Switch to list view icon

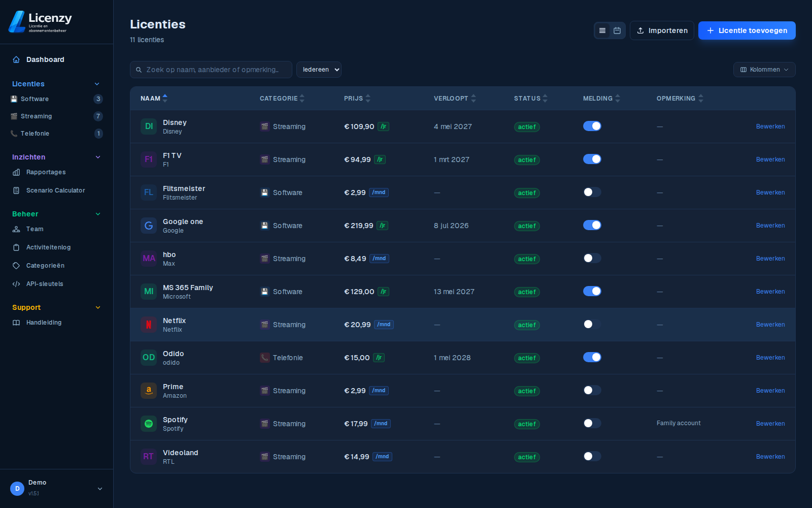(602, 30)
